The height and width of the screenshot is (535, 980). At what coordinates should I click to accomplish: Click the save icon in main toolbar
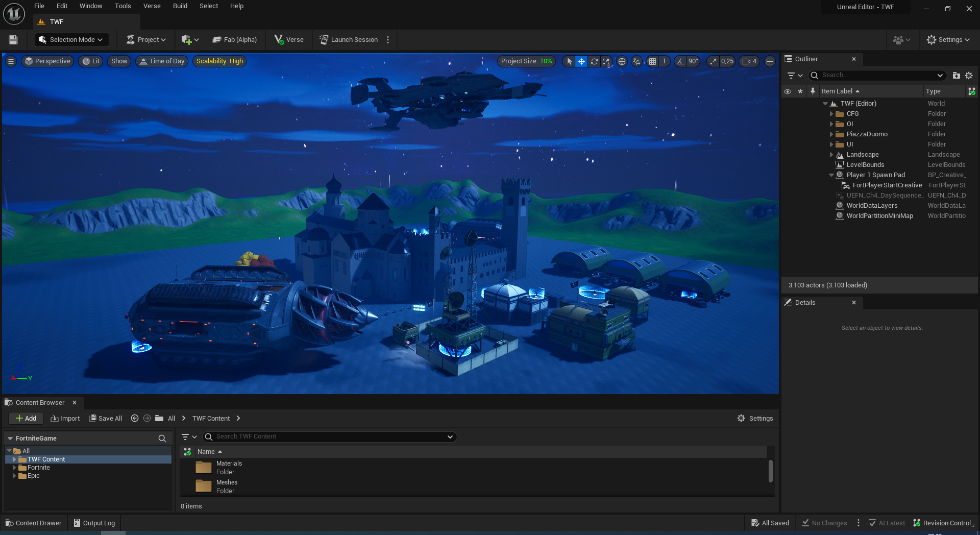[x=13, y=39]
